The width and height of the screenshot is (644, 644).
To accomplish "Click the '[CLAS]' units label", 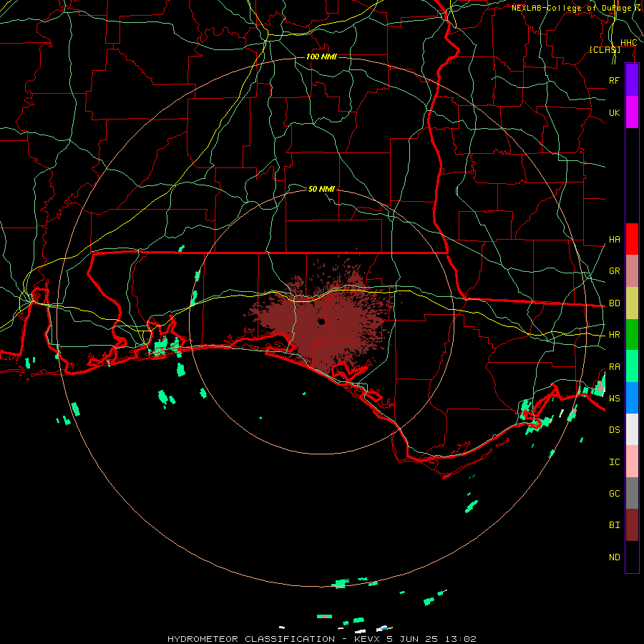I will (x=605, y=49).
